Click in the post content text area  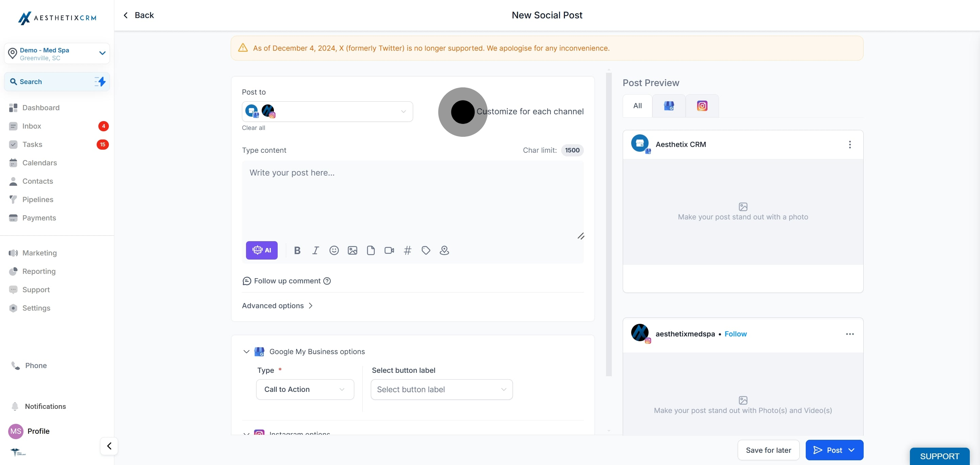pos(412,198)
